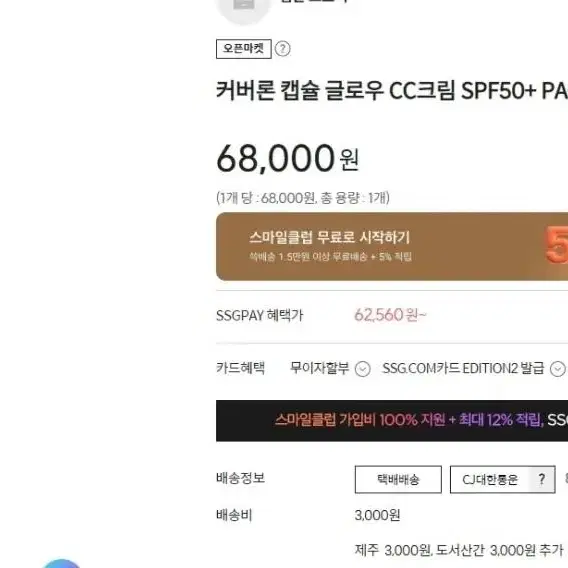Open the 스마일클럽 가입비 100% 지원 black banner
Screen dimensions: 568x568
point(392,421)
